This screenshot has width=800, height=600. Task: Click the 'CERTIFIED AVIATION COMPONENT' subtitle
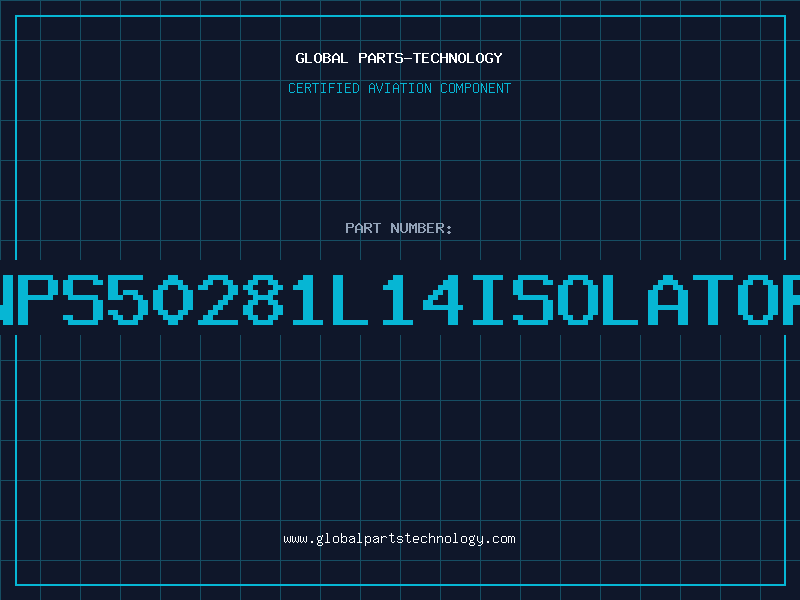399,88
